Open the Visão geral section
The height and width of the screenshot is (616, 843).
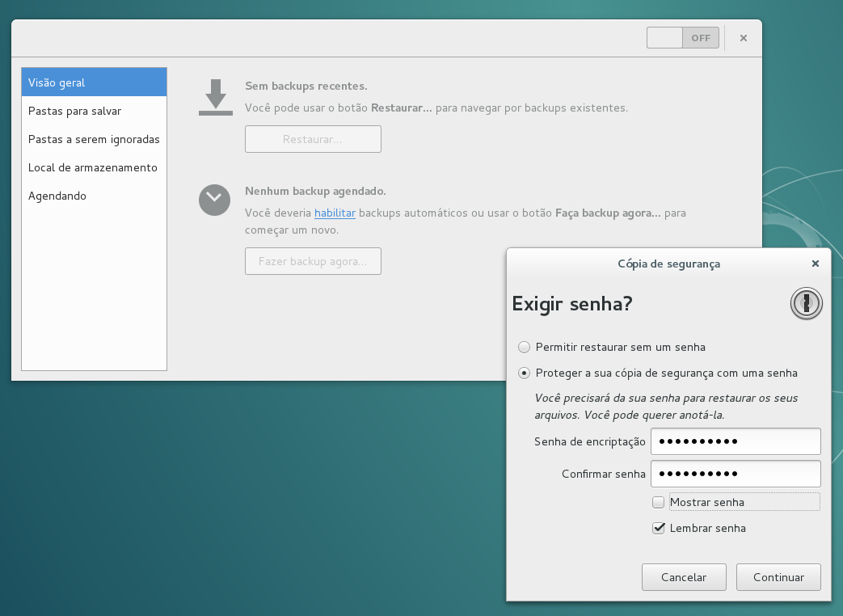pos(94,82)
